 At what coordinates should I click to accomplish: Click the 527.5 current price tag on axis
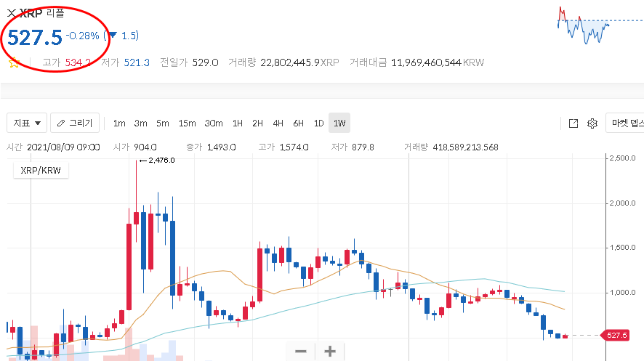615,335
